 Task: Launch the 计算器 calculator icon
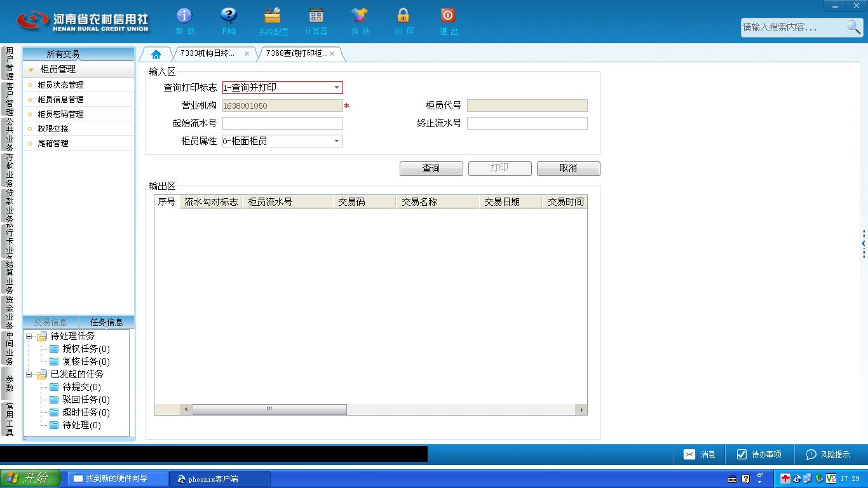(316, 16)
